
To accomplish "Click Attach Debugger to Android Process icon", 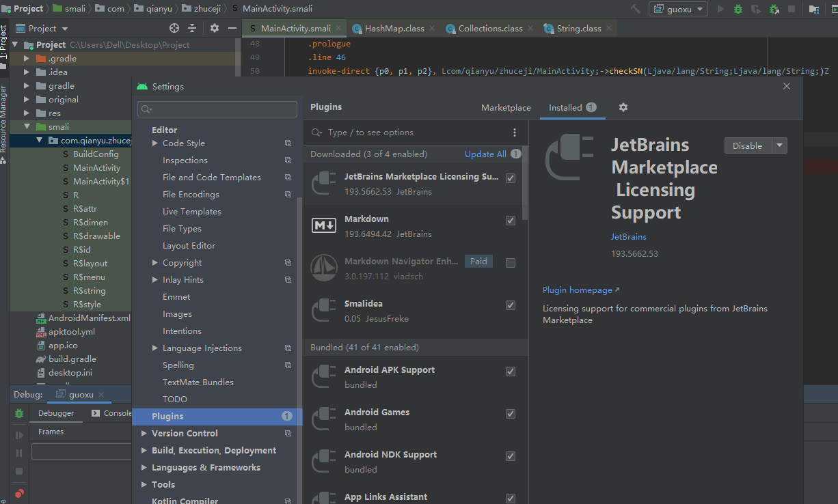I will pos(774,9).
